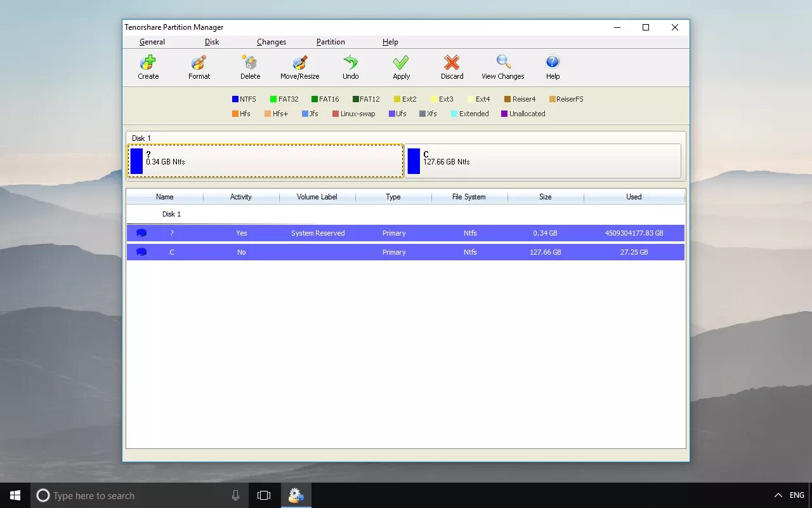Click the Type column header
Viewport: 812px width, 508px height.
coord(393,197)
